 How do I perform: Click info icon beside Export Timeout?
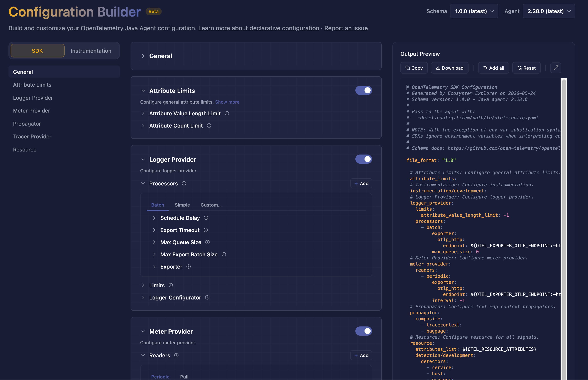click(206, 230)
